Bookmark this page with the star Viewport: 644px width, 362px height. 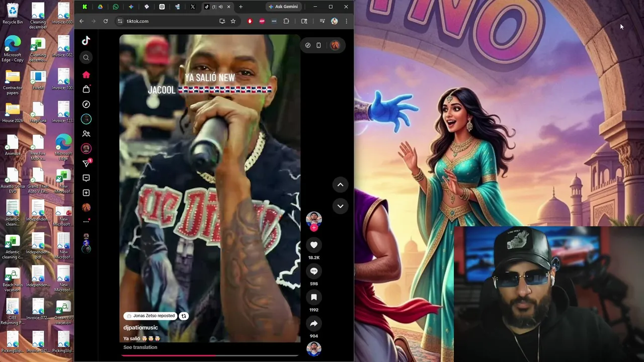coord(233,21)
